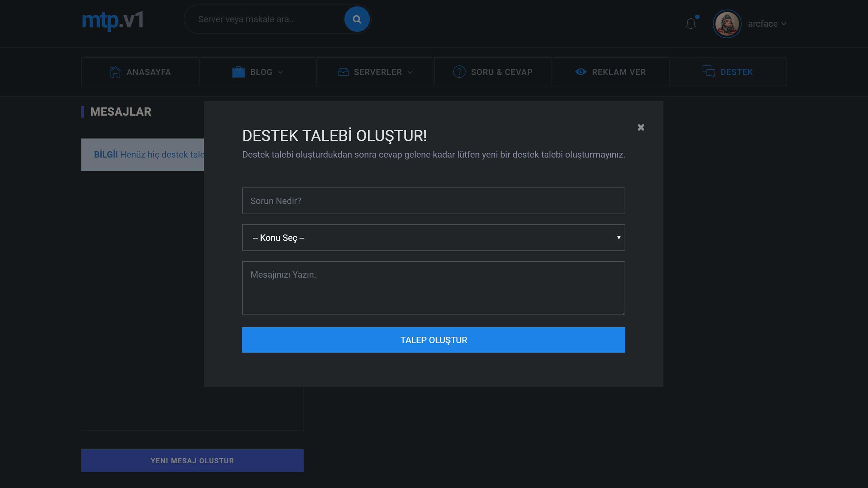Viewport: 868px width, 488px height.
Task: Click YENI MESAJ OLUSTUR button
Action: pos(192,461)
